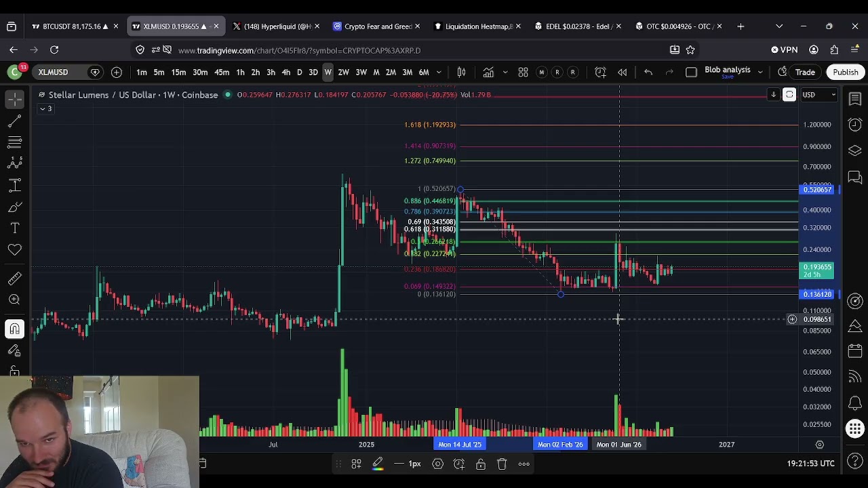Add alert on the selected drawing
The width and height of the screenshot is (868, 488).
pos(459,464)
